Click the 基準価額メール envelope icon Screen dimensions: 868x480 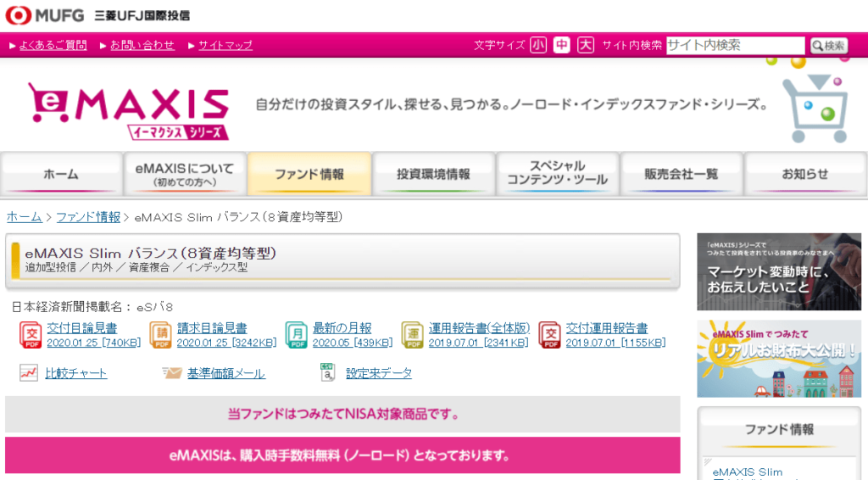tap(172, 372)
